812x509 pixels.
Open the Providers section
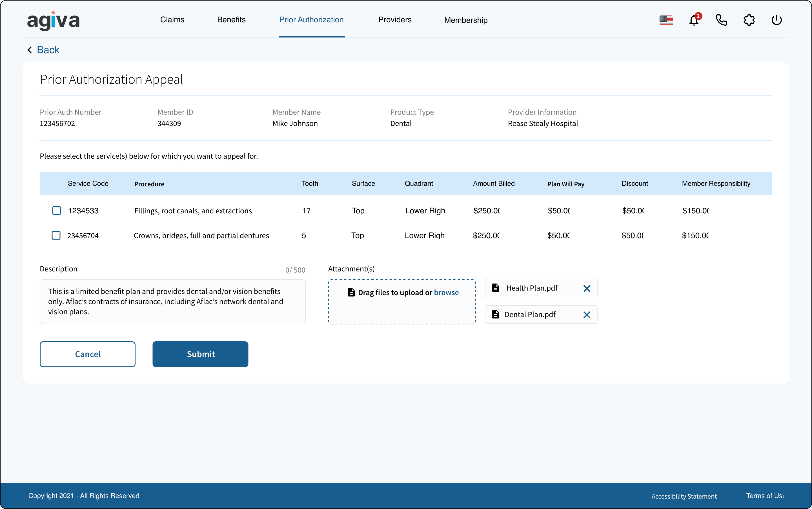(395, 20)
